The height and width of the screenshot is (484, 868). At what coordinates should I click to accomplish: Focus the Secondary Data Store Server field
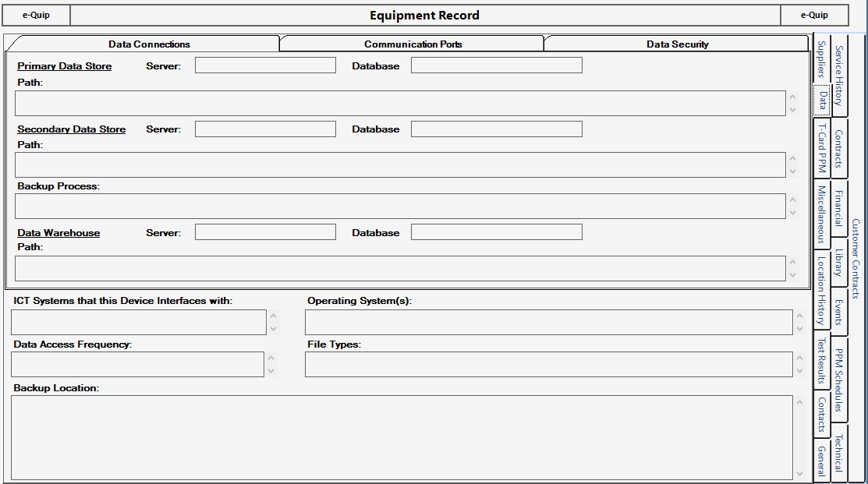265,129
